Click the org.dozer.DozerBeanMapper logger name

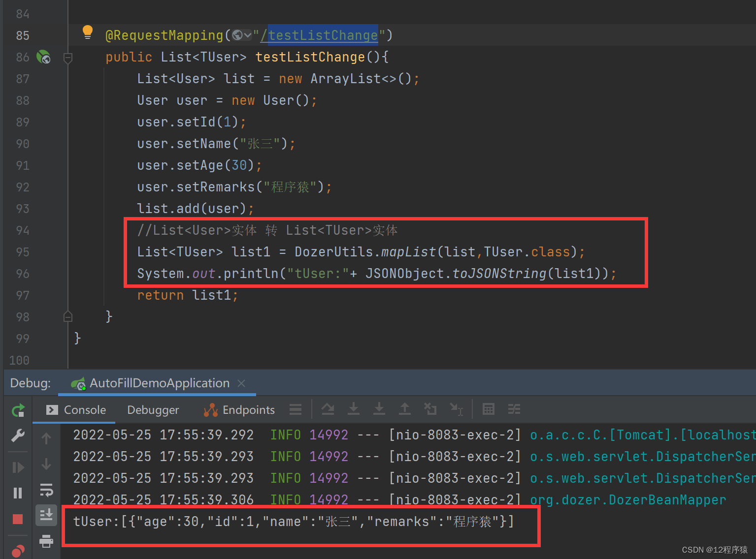[628, 500]
